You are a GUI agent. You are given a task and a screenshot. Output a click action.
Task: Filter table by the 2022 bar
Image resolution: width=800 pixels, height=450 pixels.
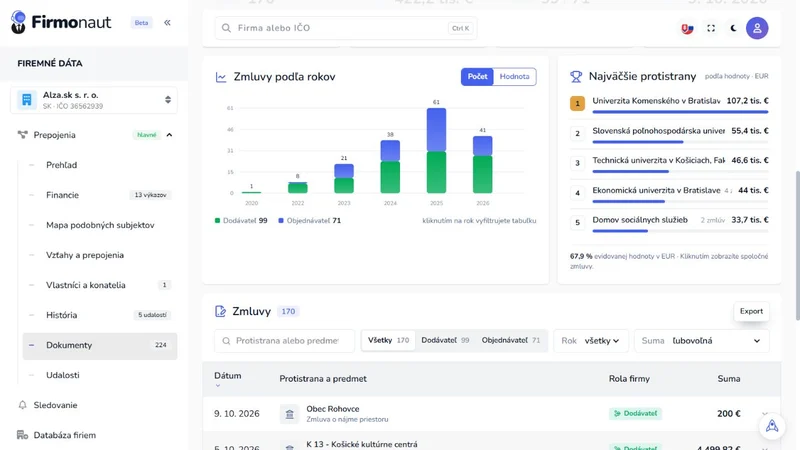pyautogui.click(x=298, y=187)
